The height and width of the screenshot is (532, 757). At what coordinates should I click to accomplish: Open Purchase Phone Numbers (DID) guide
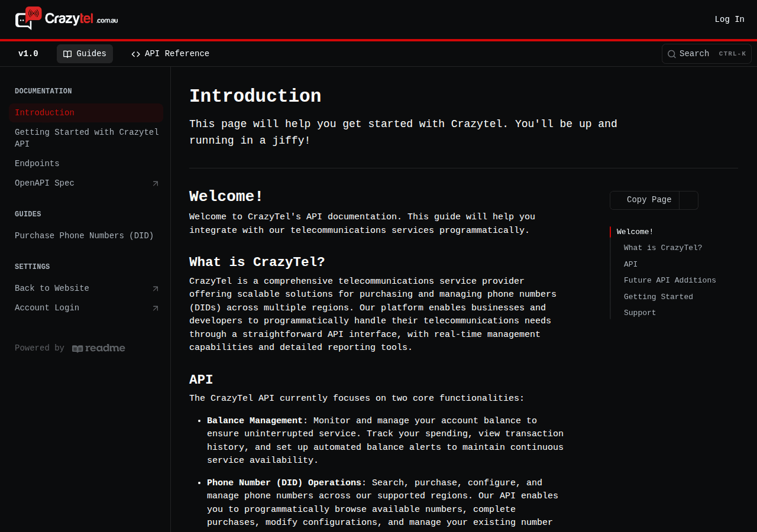86,236
